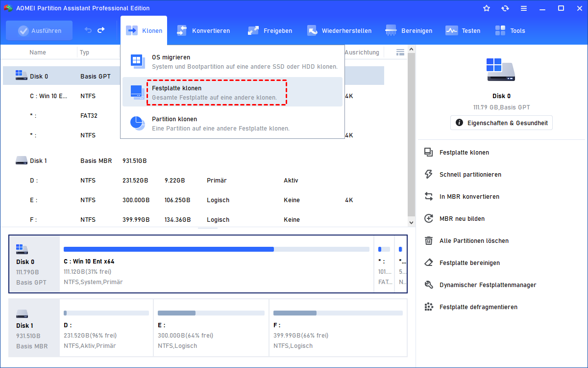Select Alle Partitionen löschen trash icon
Image resolution: width=588 pixels, height=368 pixels.
(x=429, y=240)
